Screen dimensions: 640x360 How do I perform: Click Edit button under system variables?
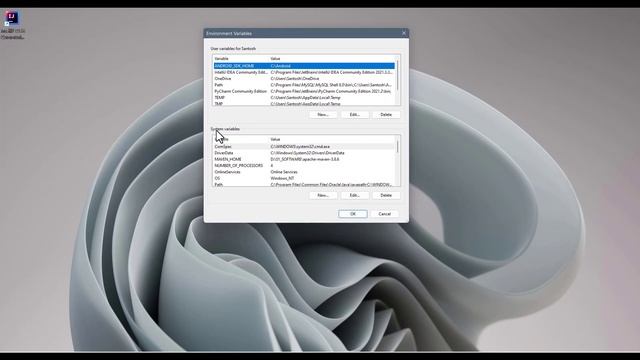point(354,196)
